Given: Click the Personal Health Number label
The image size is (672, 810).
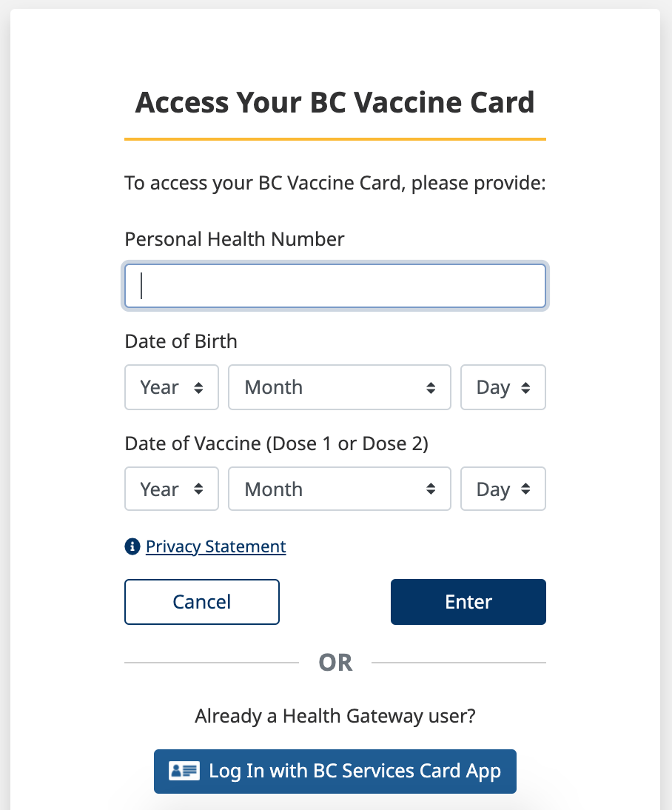Looking at the screenshot, I should 234,239.
